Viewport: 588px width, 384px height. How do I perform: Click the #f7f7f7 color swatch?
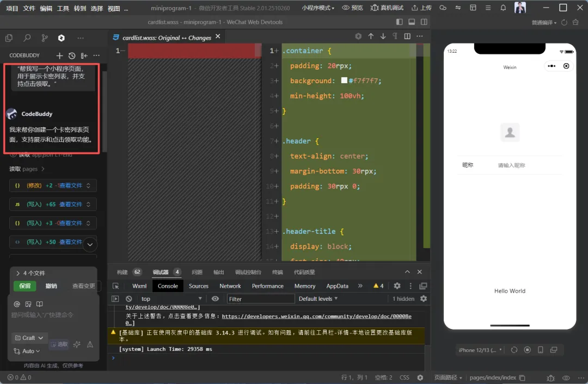[344, 80]
